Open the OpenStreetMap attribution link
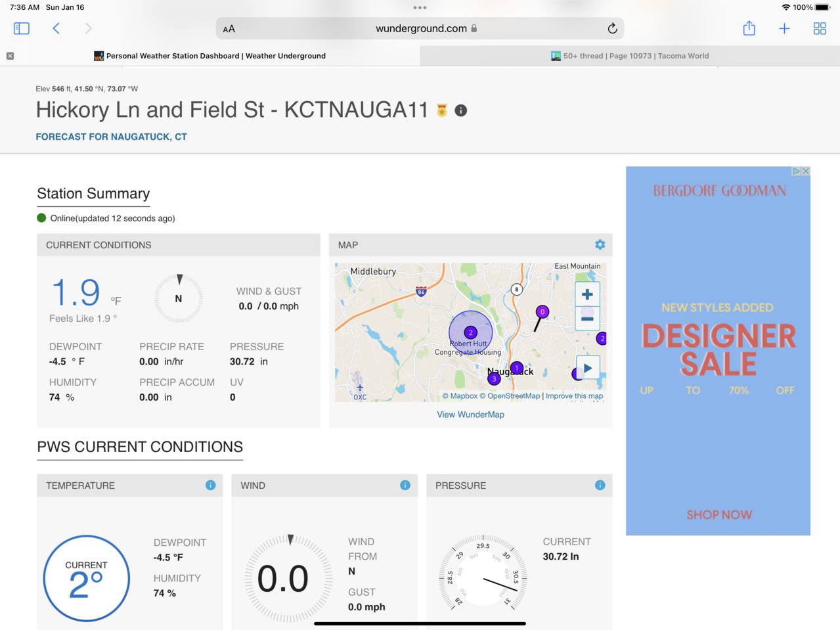The height and width of the screenshot is (630, 840). click(510, 396)
